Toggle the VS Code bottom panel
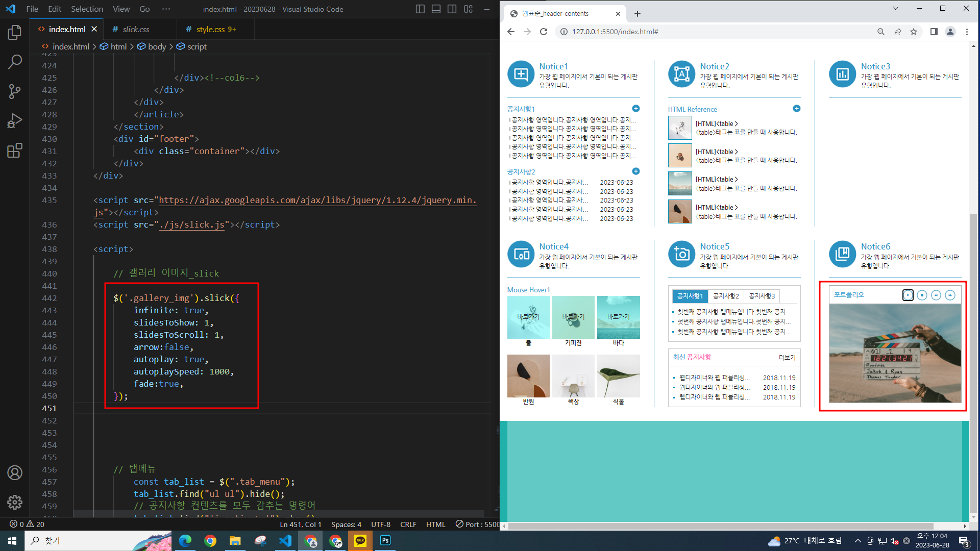This screenshot has height=551, width=980. tap(436, 9)
